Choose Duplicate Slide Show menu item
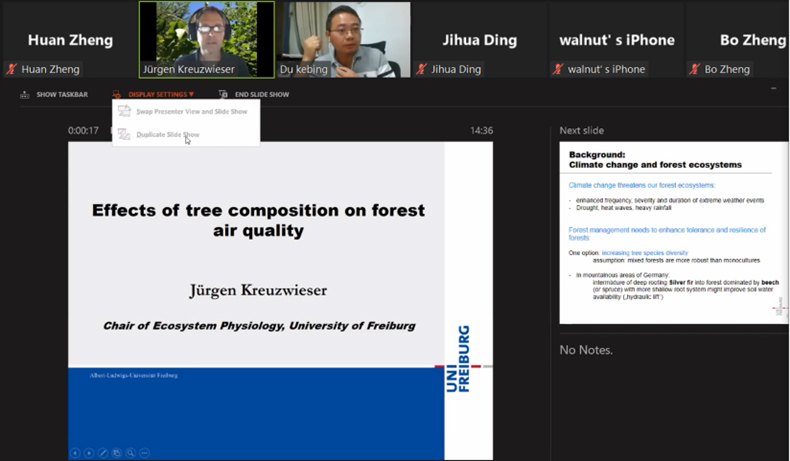Image resolution: width=790 pixels, height=461 pixels. pos(167,135)
